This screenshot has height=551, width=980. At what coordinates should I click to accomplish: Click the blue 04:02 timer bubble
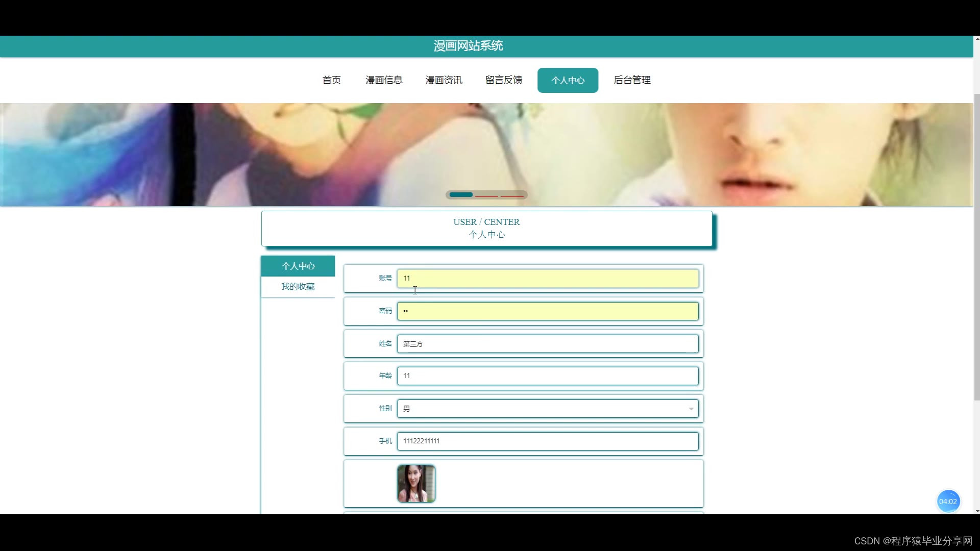click(x=948, y=502)
